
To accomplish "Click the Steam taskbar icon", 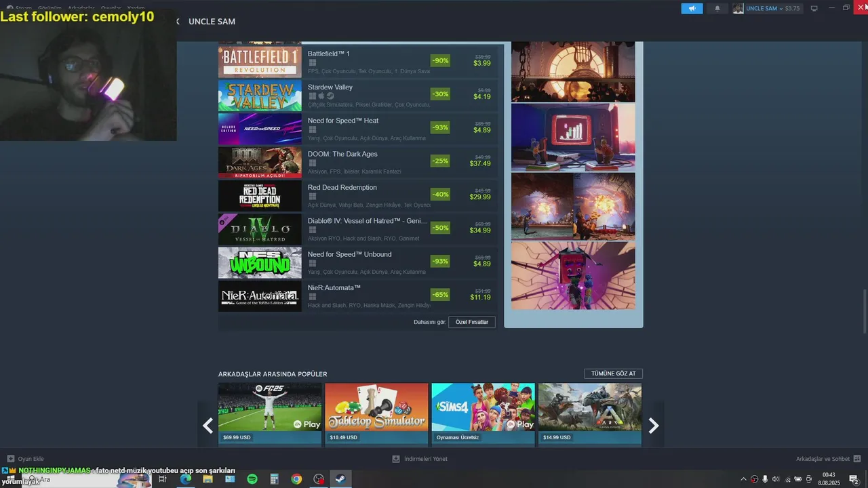I will click(x=340, y=479).
